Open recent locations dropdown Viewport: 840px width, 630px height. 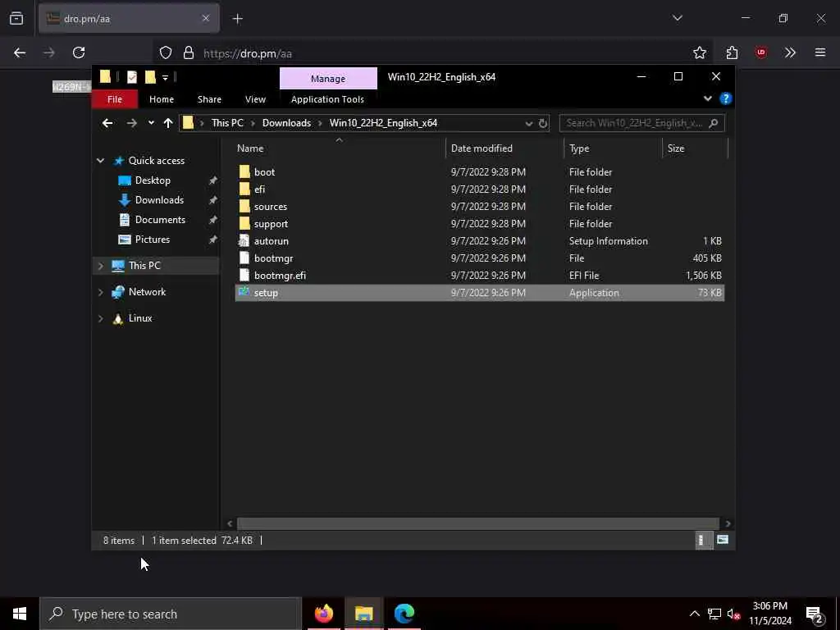tap(151, 123)
